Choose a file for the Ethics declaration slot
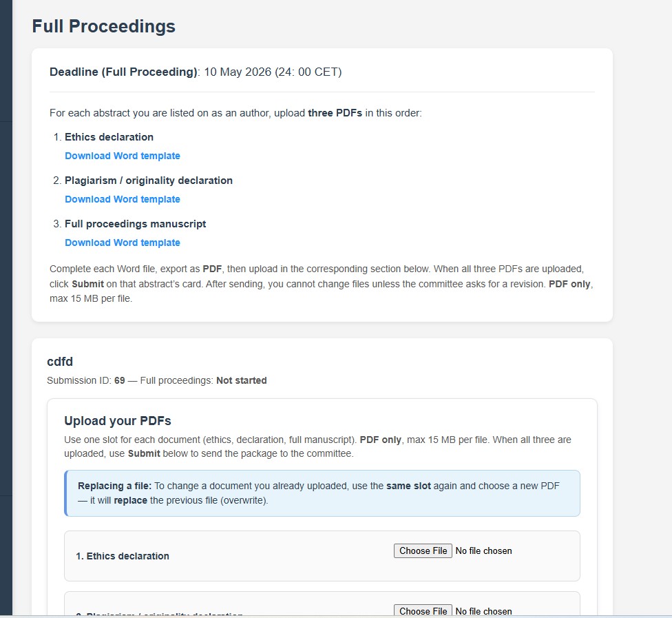Viewport: 672px width, 618px height. (x=423, y=550)
